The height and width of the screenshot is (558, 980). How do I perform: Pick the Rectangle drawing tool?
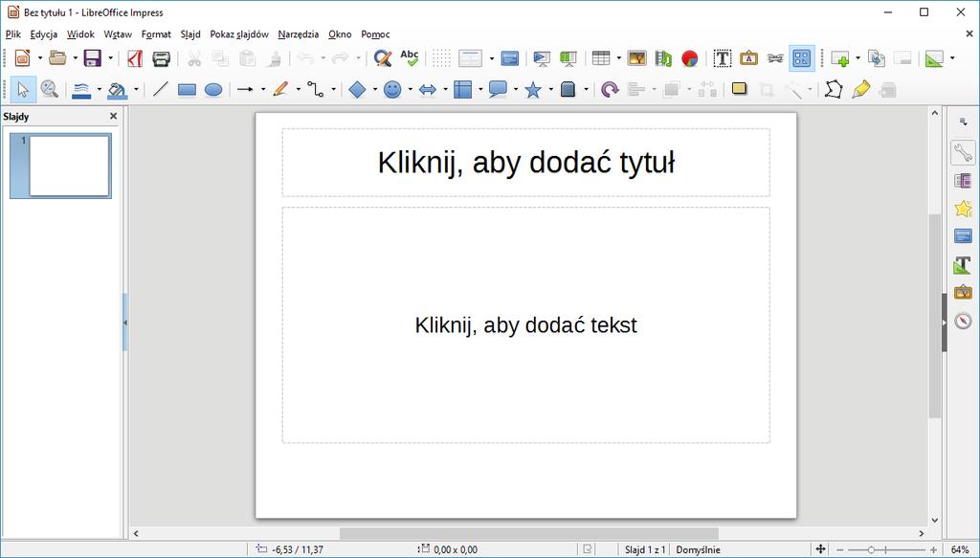tap(187, 90)
